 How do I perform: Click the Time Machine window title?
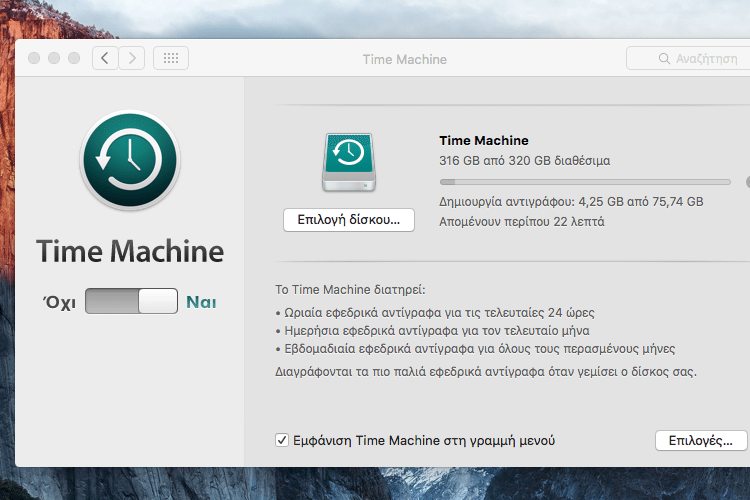tap(405, 59)
